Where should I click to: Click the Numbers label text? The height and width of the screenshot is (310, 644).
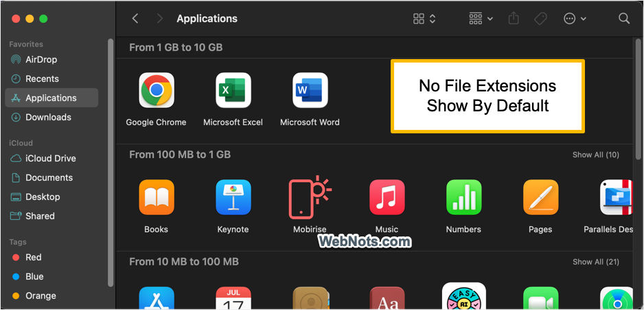pyautogui.click(x=463, y=230)
